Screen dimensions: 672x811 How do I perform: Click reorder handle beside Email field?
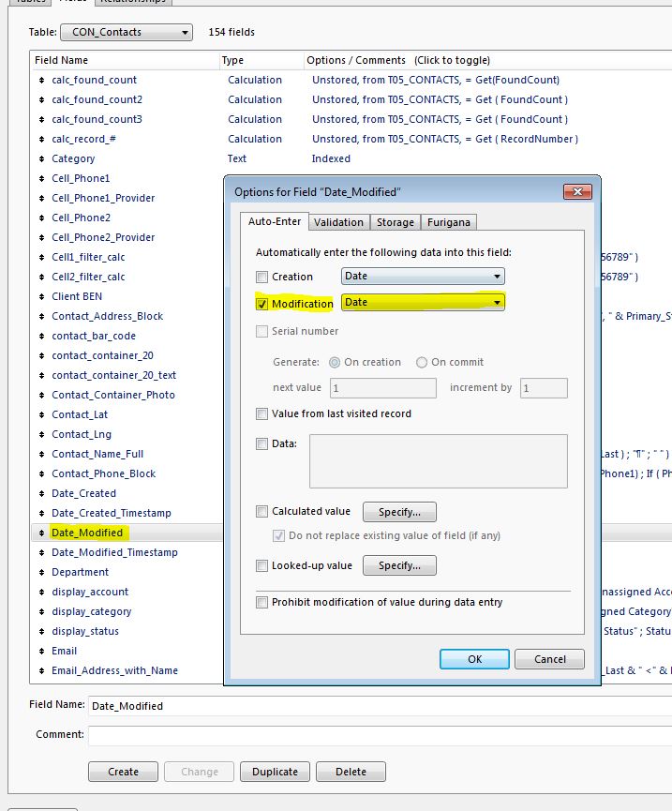(41, 652)
